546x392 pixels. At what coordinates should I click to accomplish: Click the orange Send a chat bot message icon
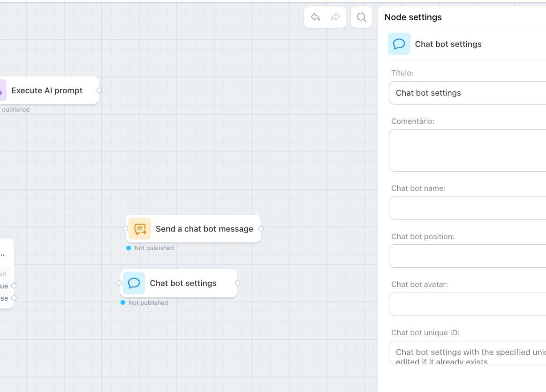click(140, 229)
